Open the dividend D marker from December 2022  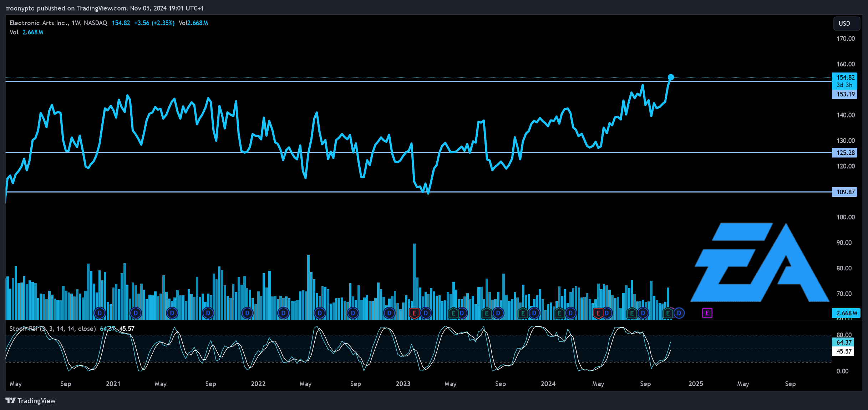389,313
